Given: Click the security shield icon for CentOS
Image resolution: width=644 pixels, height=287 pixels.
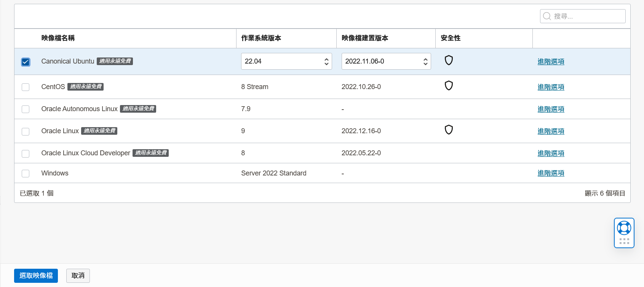Looking at the screenshot, I should point(449,85).
